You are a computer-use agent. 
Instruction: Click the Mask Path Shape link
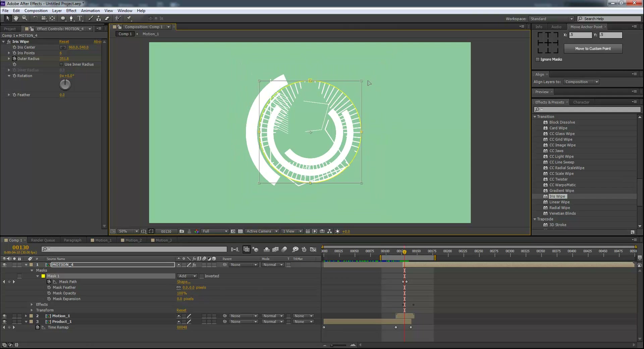click(183, 282)
